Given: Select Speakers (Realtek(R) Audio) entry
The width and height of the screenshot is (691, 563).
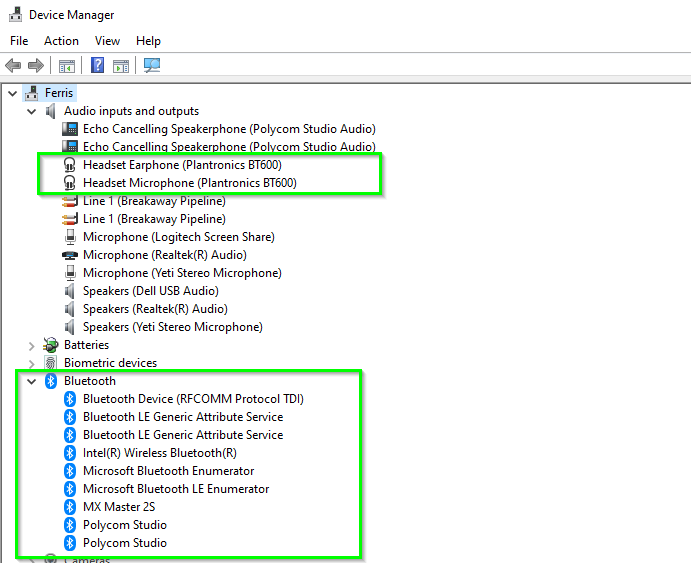Looking at the screenshot, I should tap(155, 309).
